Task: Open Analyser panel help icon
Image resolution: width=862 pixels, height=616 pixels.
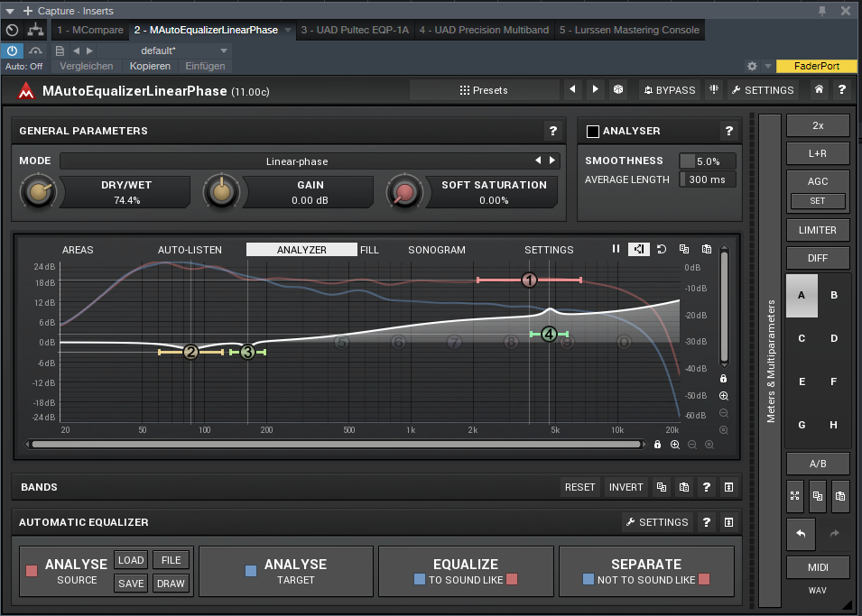Action: pyautogui.click(x=729, y=131)
